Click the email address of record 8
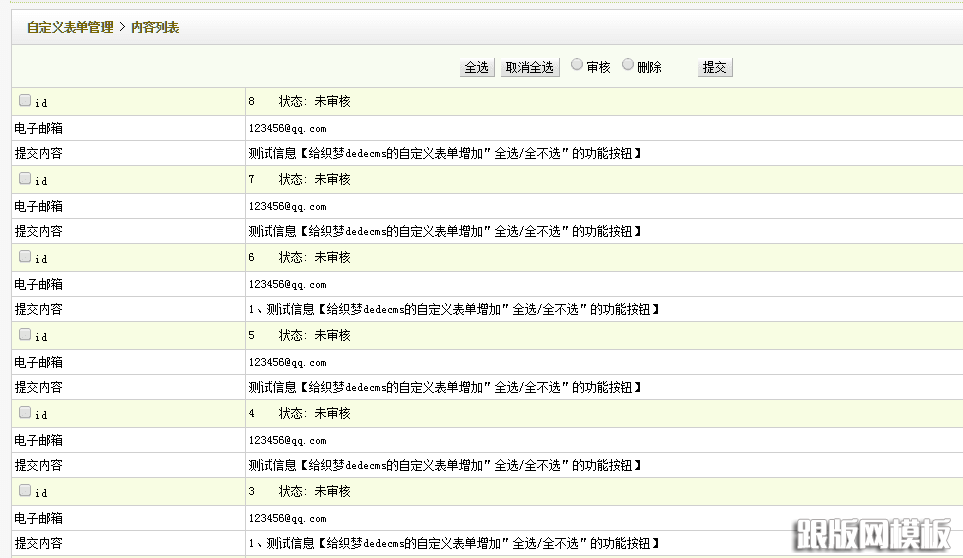 [288, 129]
